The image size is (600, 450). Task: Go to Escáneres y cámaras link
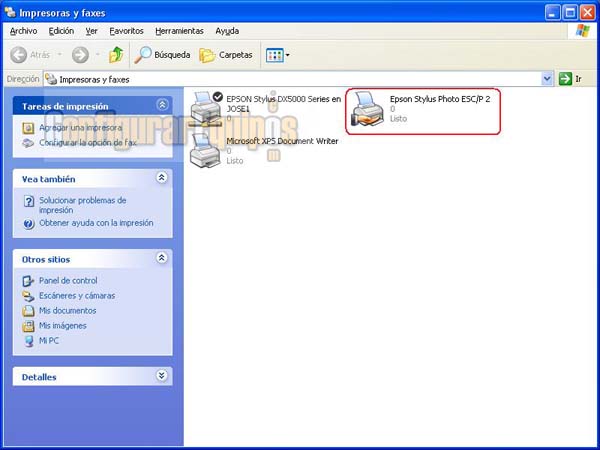click(x=77, y=296)
